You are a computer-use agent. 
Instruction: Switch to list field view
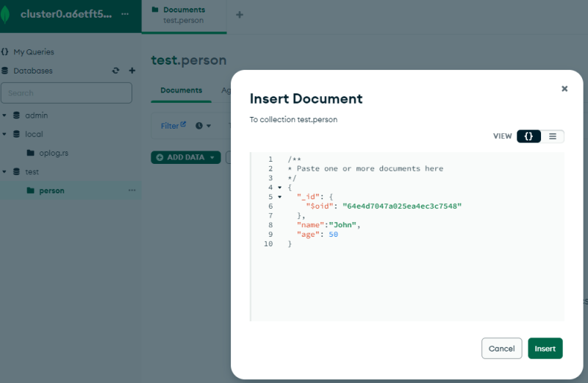(x=553, y=136)
